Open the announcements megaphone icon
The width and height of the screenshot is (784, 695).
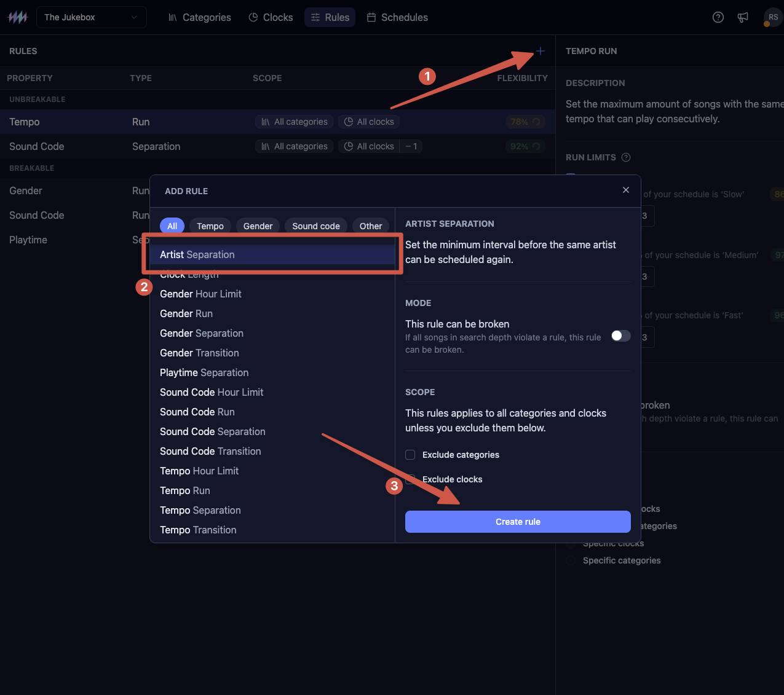pyautogui.click(x=743, y=17)
